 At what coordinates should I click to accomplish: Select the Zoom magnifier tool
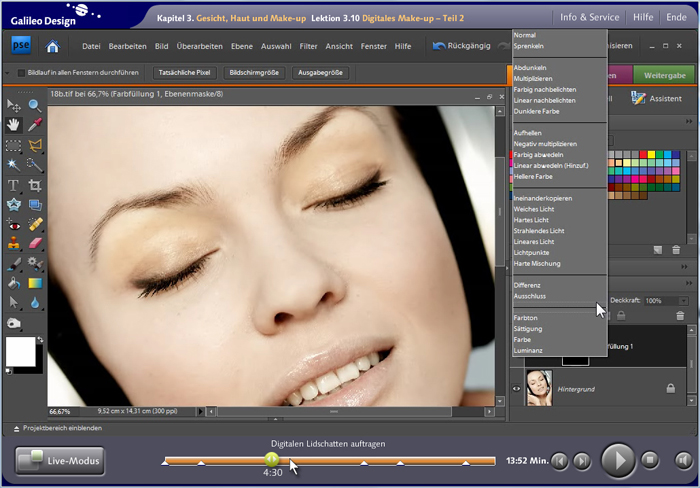(35, 106)
